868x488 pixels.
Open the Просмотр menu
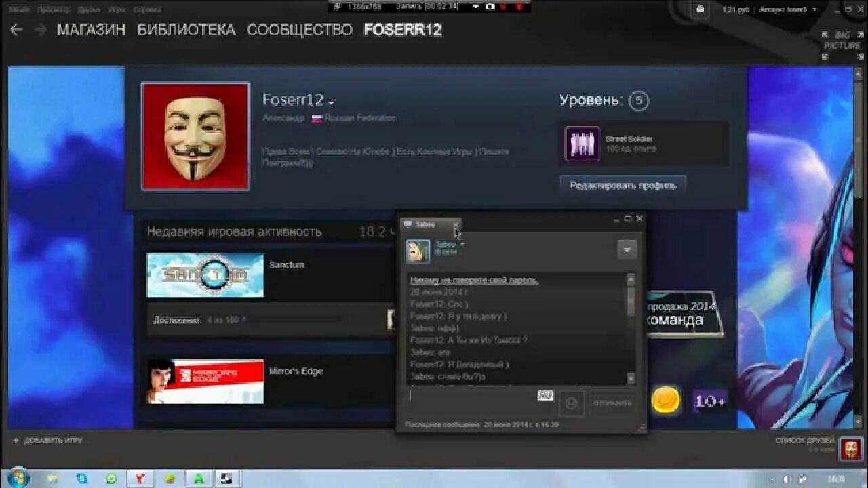click(x=53, y=9)
